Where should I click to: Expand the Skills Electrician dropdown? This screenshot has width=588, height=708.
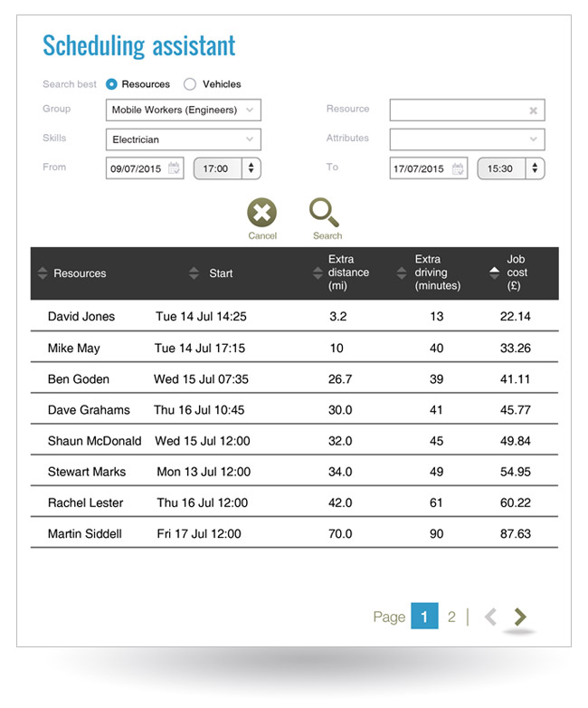tap(185, 140)
